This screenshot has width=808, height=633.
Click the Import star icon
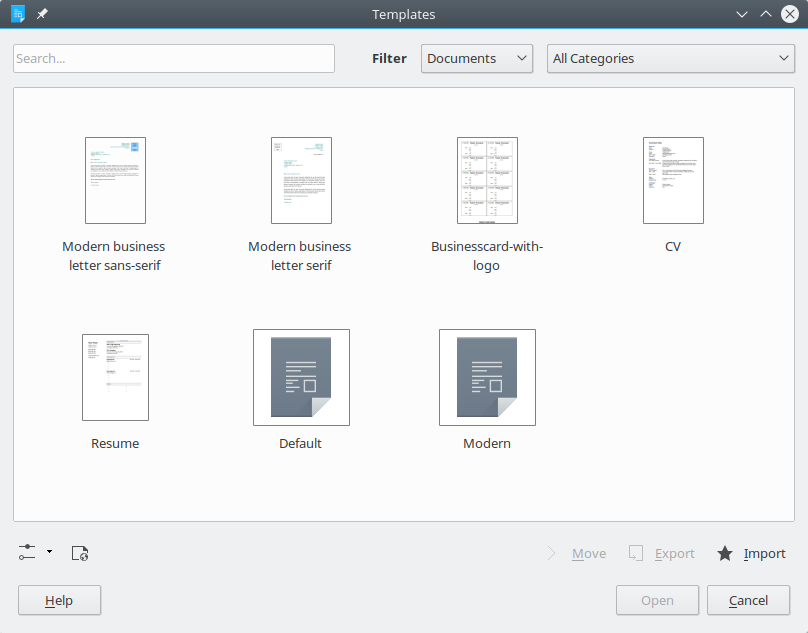pyautogui.click(x=725, y=553)
